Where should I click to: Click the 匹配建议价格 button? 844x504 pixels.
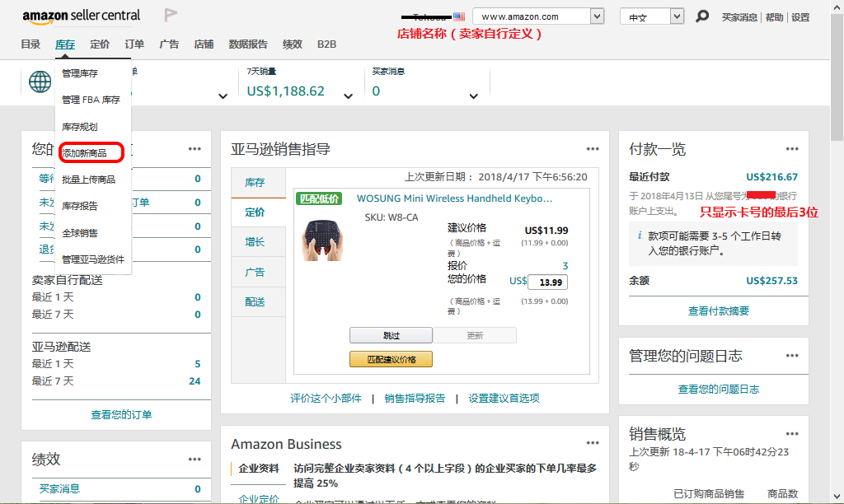point(392,359)
